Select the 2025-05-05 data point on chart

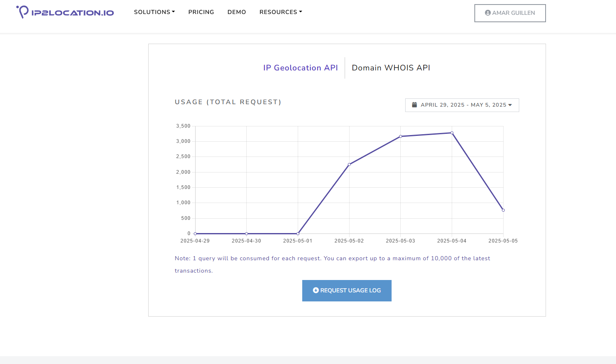coord(503,210)
